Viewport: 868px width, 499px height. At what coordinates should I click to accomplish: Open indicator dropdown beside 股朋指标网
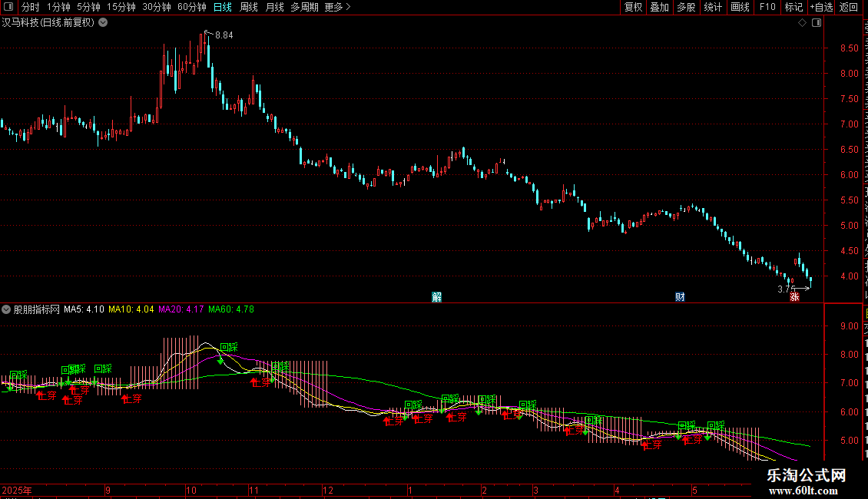click(6, 309)
